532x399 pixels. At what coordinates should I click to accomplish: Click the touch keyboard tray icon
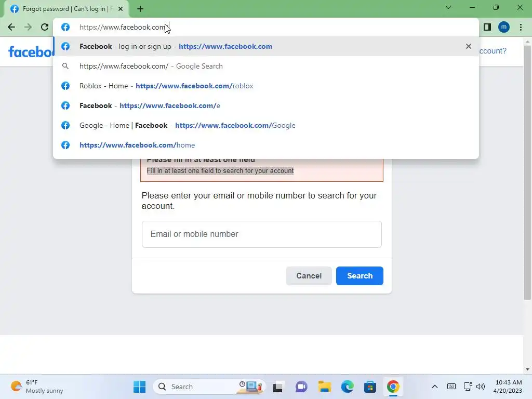point(451,387)
